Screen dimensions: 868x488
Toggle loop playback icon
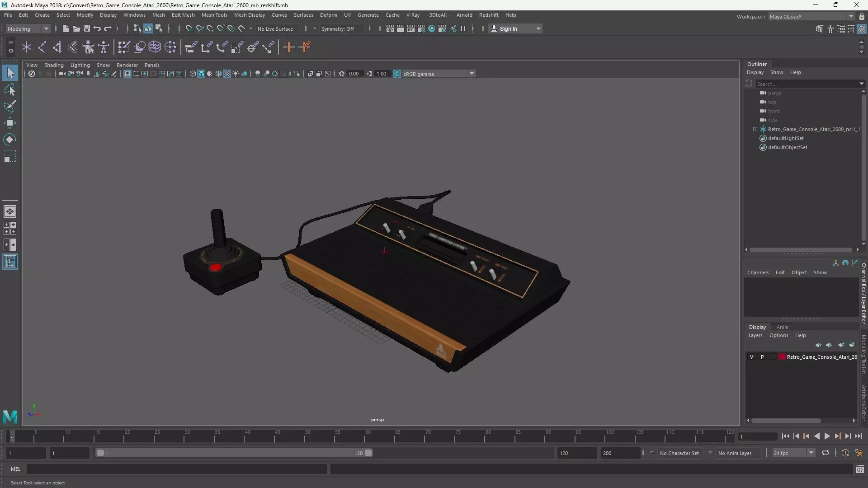click(x=826, y=453)
